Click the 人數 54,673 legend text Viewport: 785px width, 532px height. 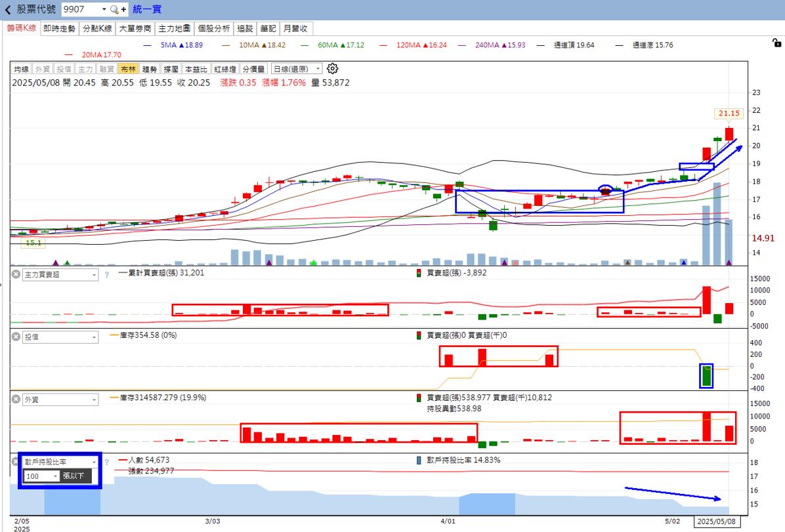click(x=144, y=460)
